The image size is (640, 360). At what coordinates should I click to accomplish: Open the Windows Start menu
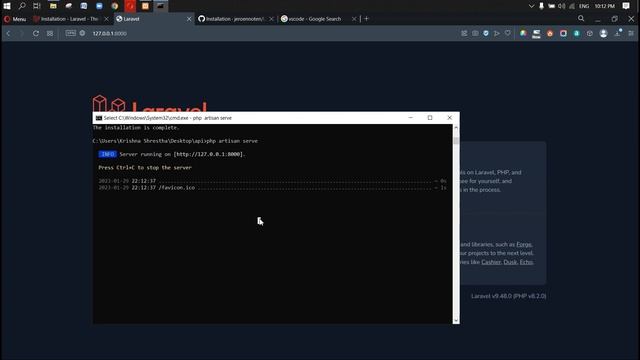coord(7,6)
